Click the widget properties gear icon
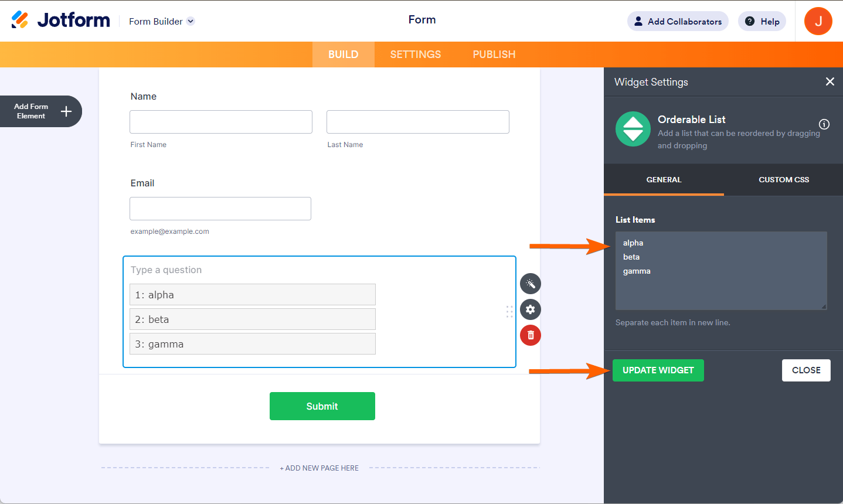This screenshot has height=504, width=843. [x=530, y=309]
